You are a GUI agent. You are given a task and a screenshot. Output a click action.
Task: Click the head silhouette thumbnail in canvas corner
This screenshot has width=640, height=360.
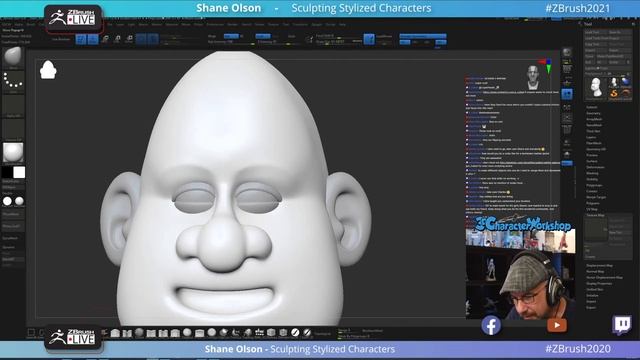point(48,70)
